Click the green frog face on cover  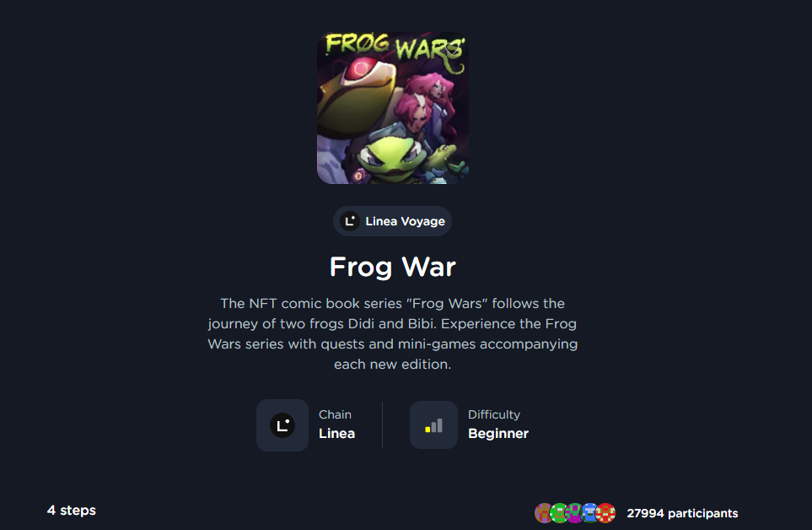coord(392,156)
